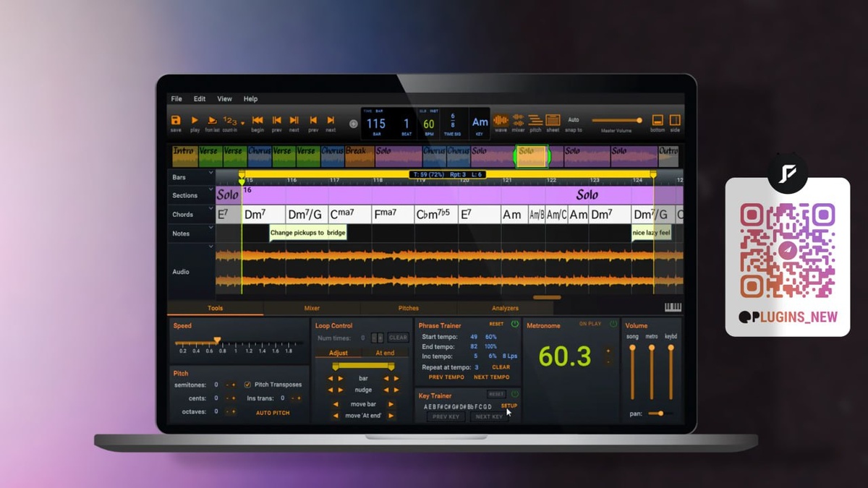Toggle the Metronome power button
The width and height of the screenshot is (868, 488).
coord(613,324)
